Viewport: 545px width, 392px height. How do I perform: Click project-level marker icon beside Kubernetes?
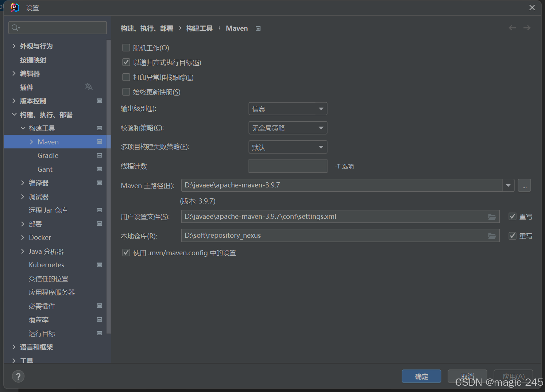click(99, 265)
